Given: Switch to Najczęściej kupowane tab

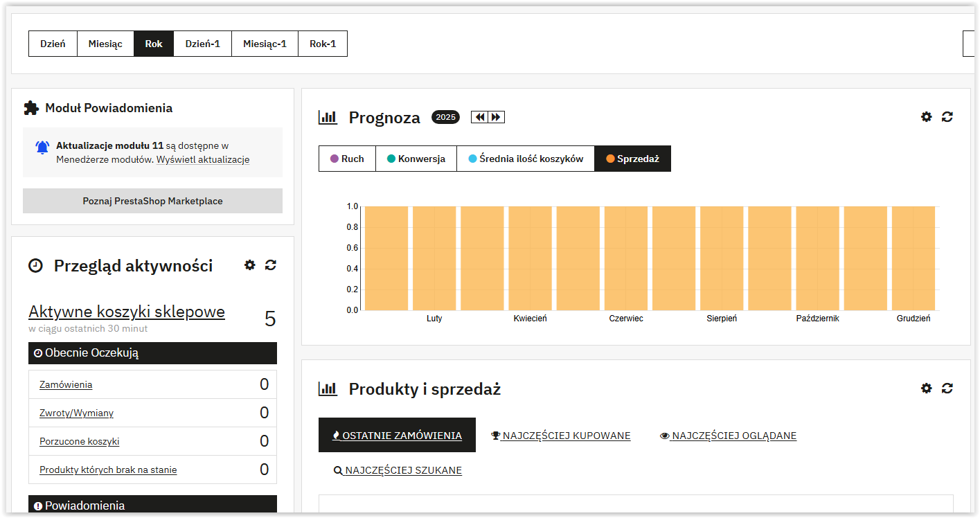Looking at the screenshot, I should (561, 436).
